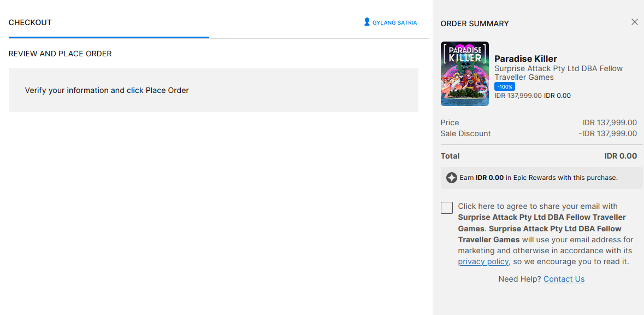The width and height of the screenshot is (644, 315).
Task: Select the Paradise Killer cover thumbnail
Action: coord(464,74)
